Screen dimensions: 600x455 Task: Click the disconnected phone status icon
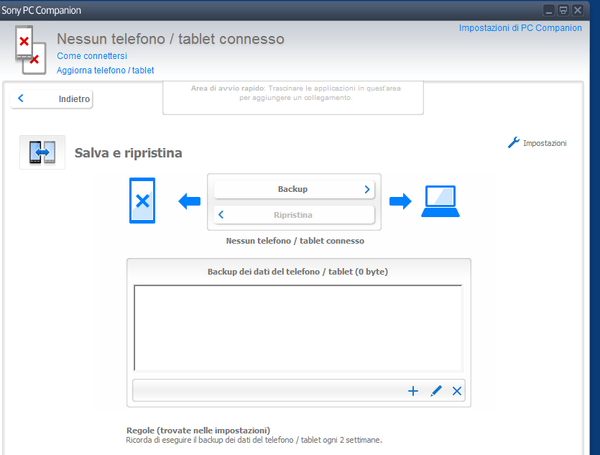tap(30, 50)
